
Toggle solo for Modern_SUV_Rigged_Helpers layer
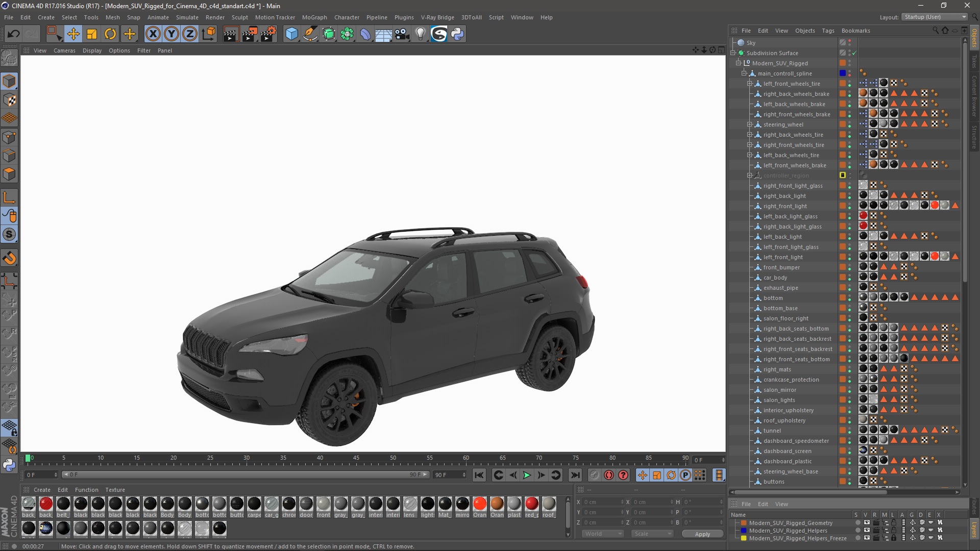(857, 531)
